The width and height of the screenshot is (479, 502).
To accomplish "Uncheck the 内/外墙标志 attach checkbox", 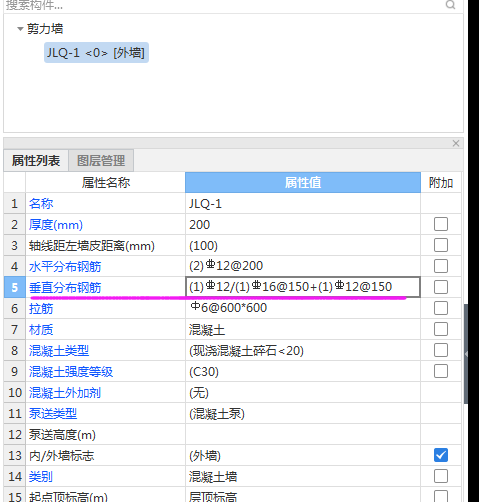I will (x=441, y=455).
